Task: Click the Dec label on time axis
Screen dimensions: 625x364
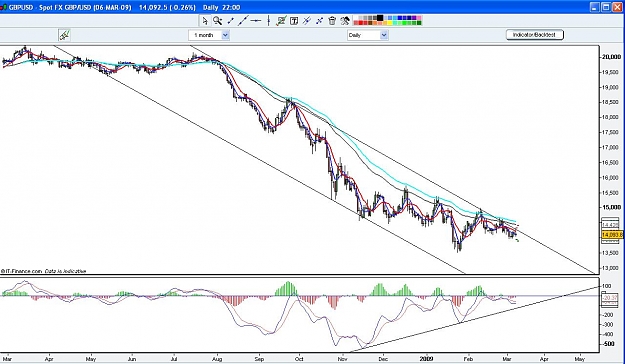Action: (x=383, y=359)
